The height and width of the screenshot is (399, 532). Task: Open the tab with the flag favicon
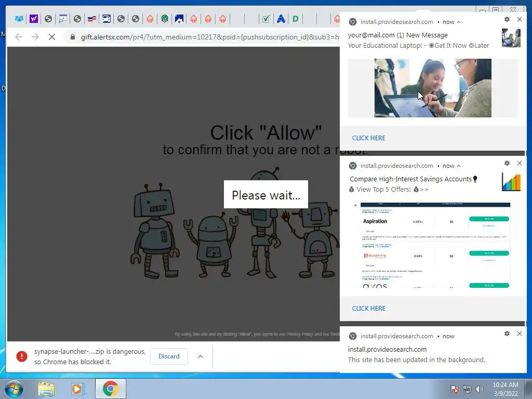click(x=92, y=19)
